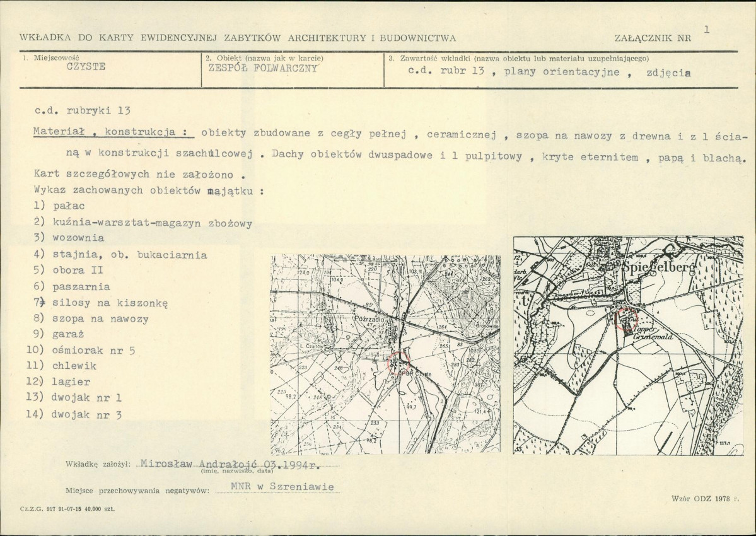Click the underlined 'Materiał, konstrukcja' heading
This screenshot has width=756, height=536.
(111, 133)
